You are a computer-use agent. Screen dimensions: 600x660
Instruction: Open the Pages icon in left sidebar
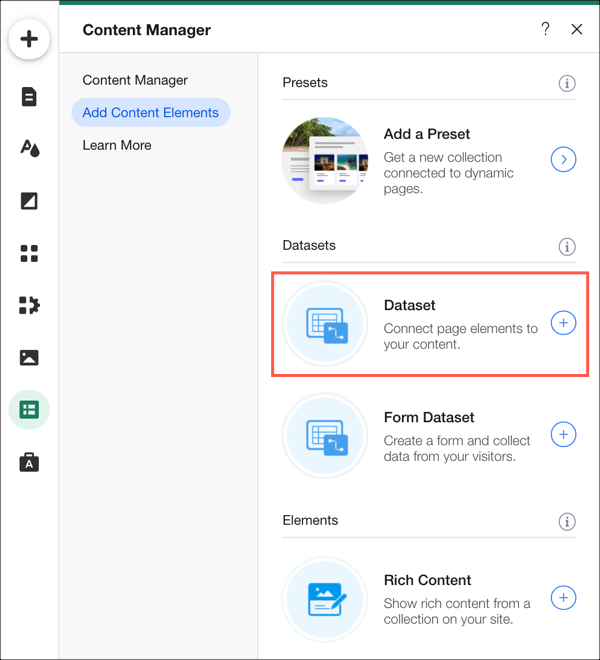pos(29,97)
